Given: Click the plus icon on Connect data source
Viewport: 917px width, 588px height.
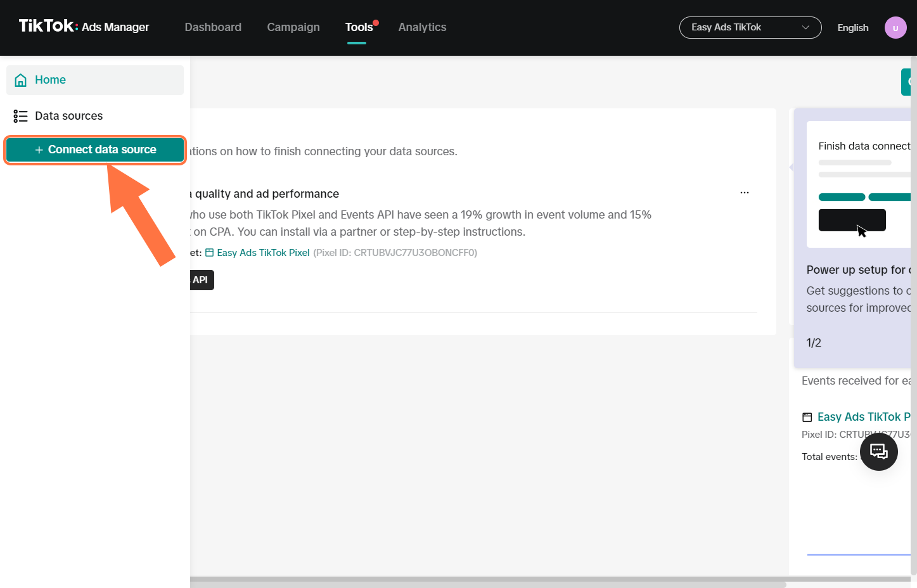Looking at the screenshot, I should 39,150.
